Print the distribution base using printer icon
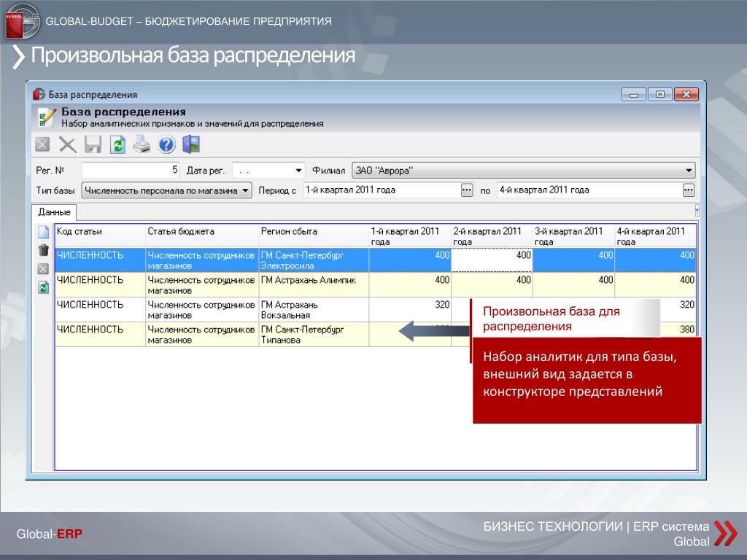This screenshot has height=560, width=747. tap(142, 144)
